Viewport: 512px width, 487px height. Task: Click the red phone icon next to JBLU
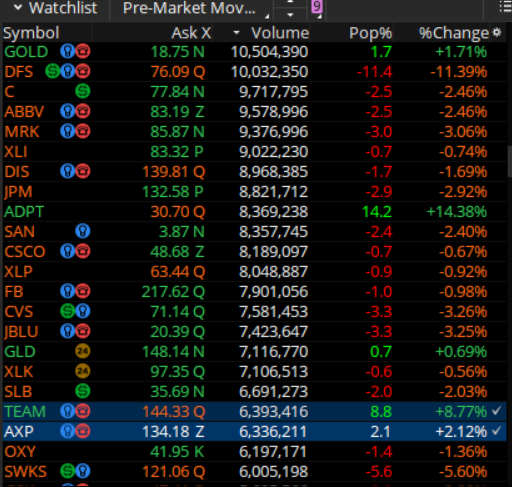point(83,331)
